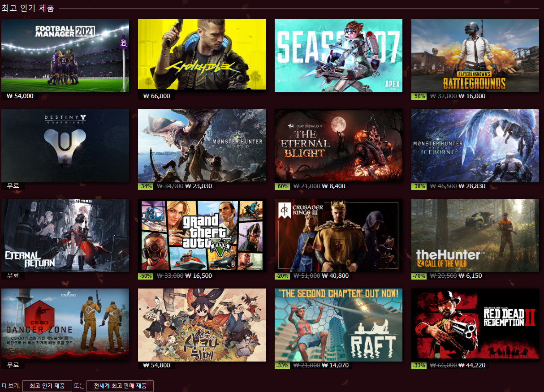Click the struck-through ₩ 32,000 Battlegrounds price
The image size is (544, 392).
pyautogui.click(x=444, y=96)
